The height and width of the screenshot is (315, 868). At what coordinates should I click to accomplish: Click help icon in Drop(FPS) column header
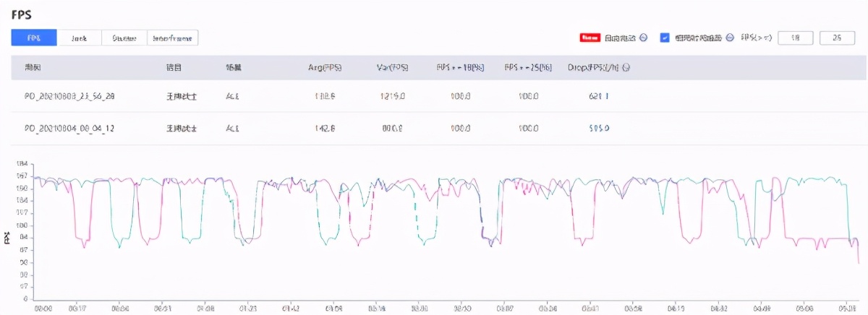pyautogui.click(x=626, y=67)
